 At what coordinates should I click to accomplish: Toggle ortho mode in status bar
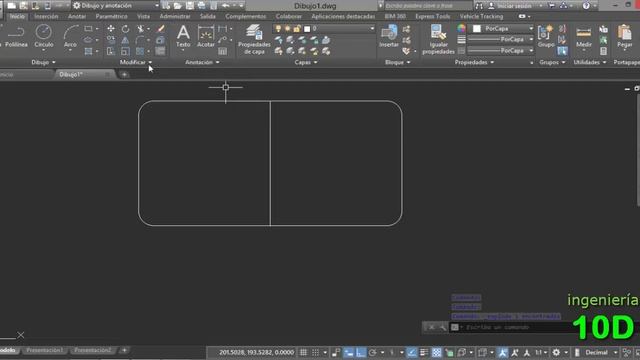coord(361,352)
